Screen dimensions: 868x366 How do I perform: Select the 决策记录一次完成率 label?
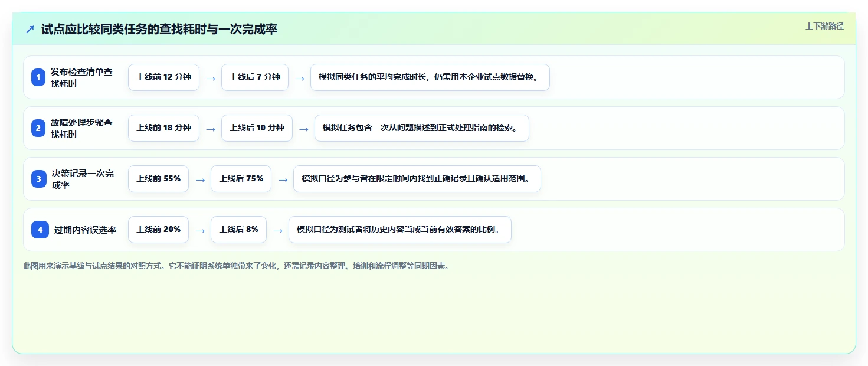point(83,179)
